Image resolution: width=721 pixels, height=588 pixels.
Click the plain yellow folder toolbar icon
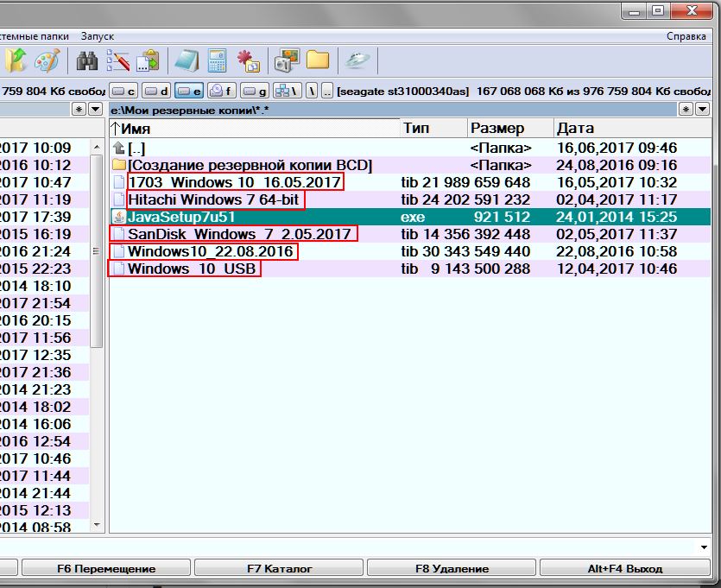click(x=318, y=60)
